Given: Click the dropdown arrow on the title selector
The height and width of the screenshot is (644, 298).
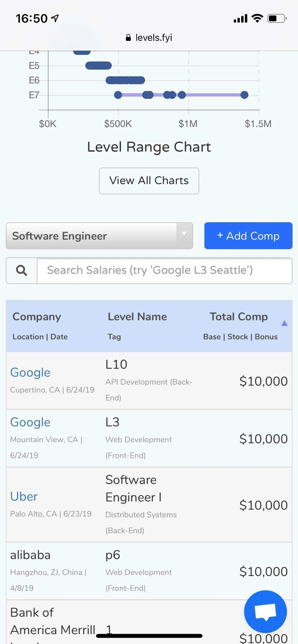Looking at the screenshot, I should click(x=184, y=234).
